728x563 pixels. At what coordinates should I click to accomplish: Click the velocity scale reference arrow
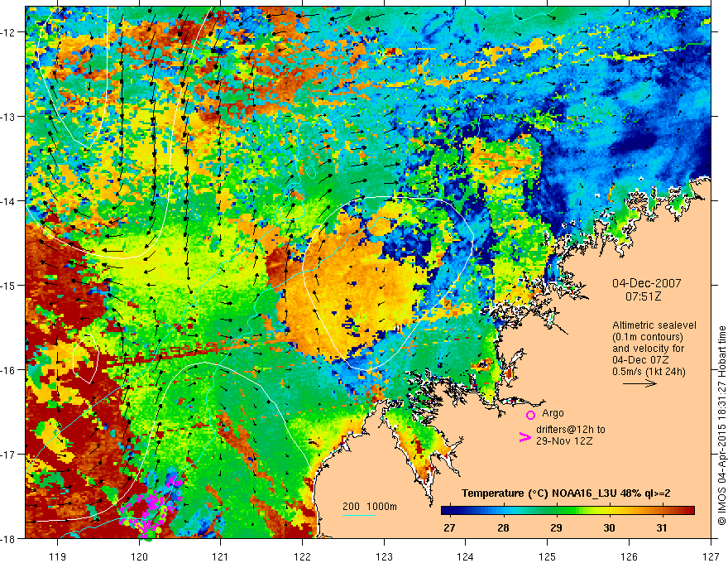639,383
